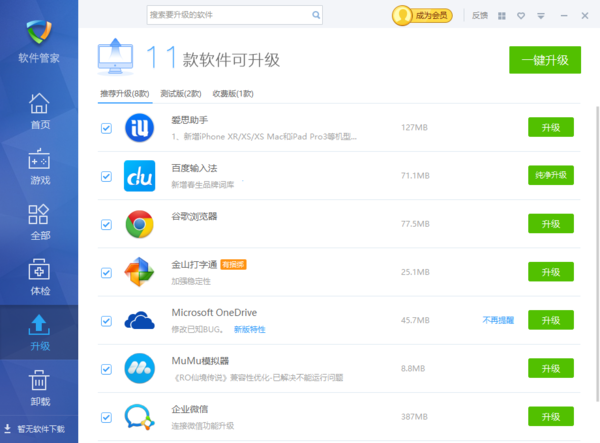Click the 127MB size value

point(414,127)
